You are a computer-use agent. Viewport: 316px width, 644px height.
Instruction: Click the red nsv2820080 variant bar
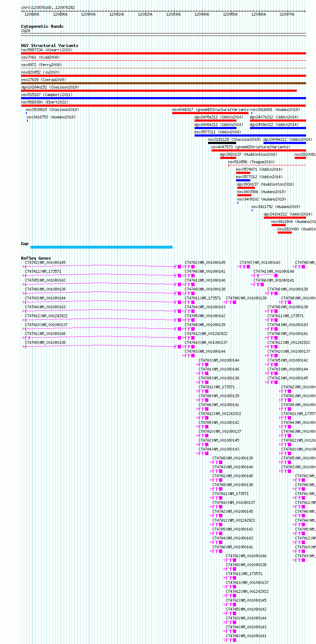click(285, 233)
